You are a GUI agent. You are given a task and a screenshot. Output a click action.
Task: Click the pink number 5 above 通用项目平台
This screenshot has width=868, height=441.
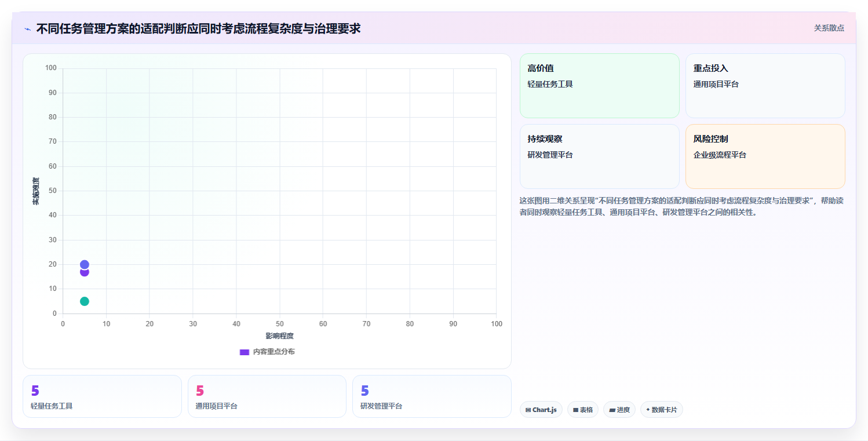(x=200, y=391)
